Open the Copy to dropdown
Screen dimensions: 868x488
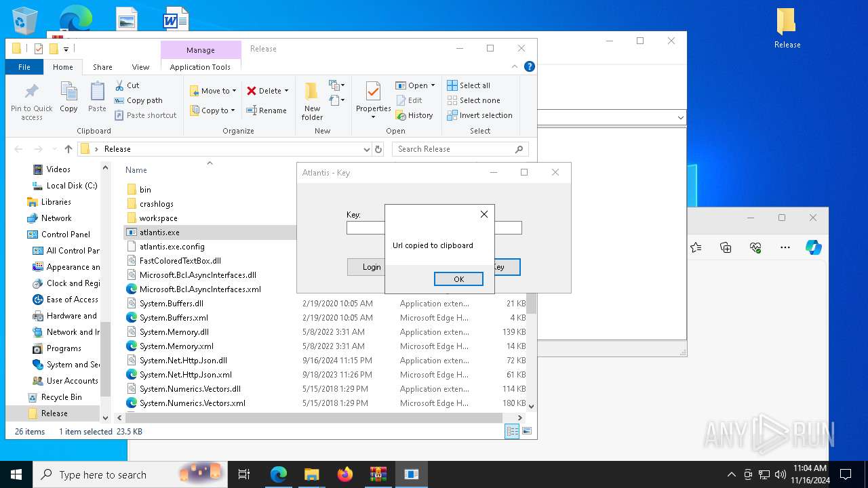coord(212,110)
